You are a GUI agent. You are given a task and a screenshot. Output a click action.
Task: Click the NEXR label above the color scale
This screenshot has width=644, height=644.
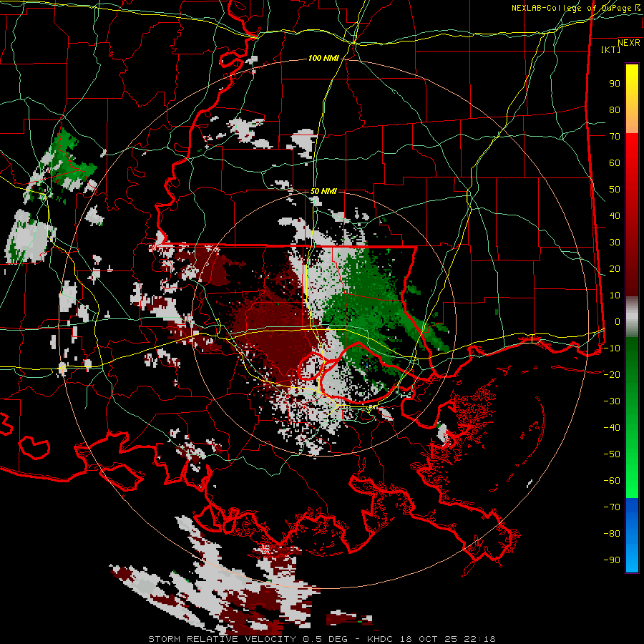click(x=629, y=43)
